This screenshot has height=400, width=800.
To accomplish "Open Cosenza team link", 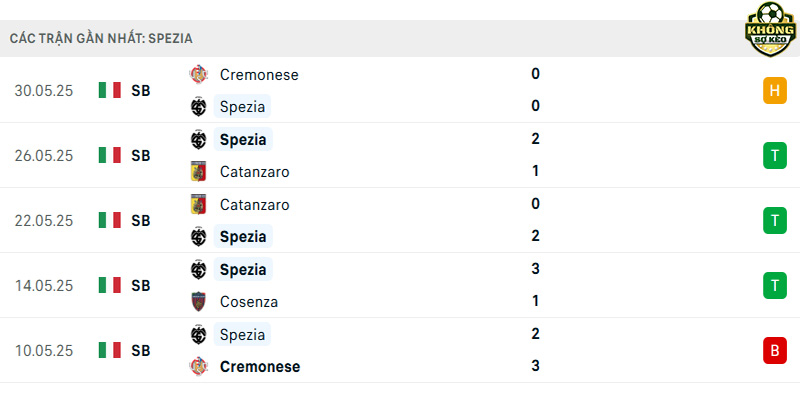I will [x=249, y=302].
